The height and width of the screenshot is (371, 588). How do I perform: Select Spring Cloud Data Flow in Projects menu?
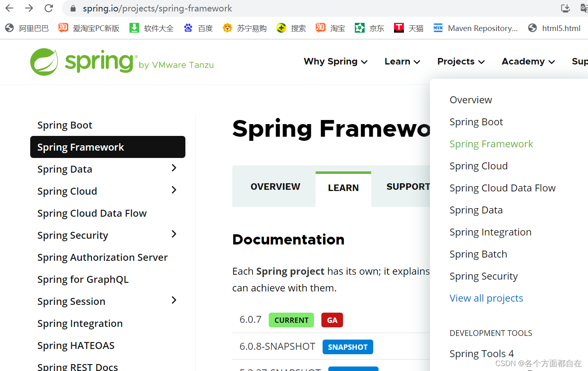[x=503, y=188]
